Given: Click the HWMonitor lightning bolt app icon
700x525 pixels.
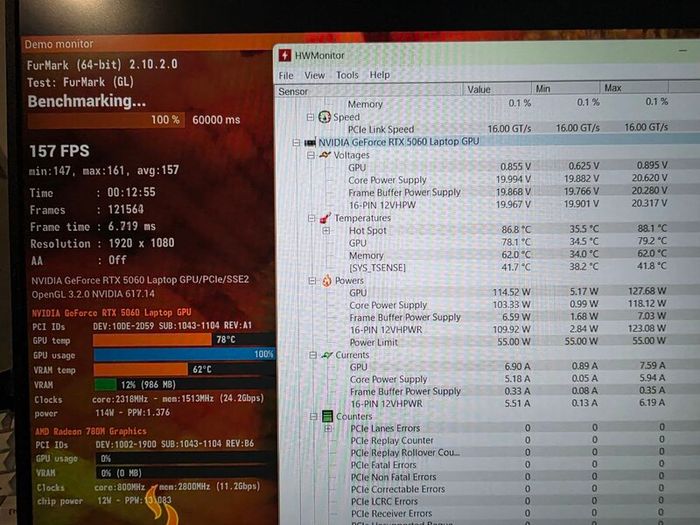Looking at the screenshot, I should click(284, 55).
